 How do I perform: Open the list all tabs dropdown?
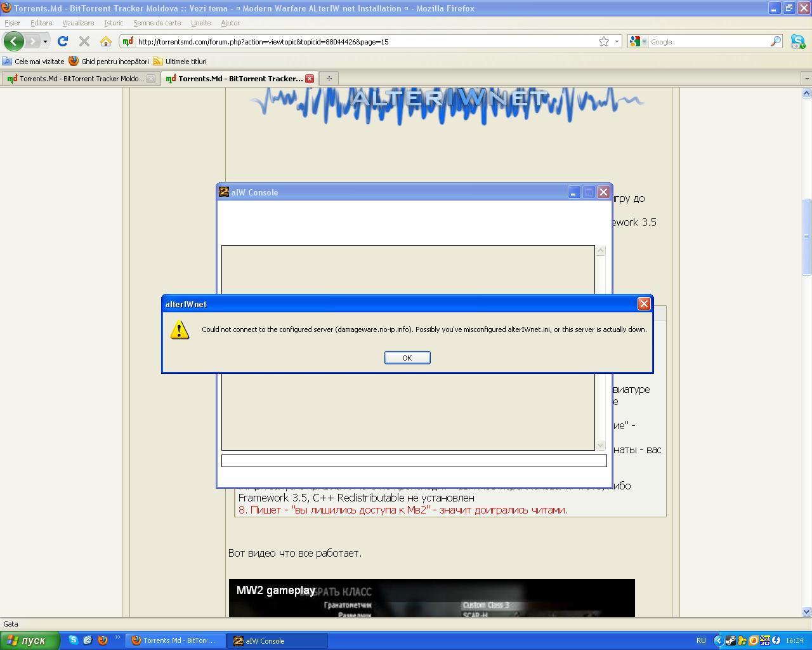(806, 79)
